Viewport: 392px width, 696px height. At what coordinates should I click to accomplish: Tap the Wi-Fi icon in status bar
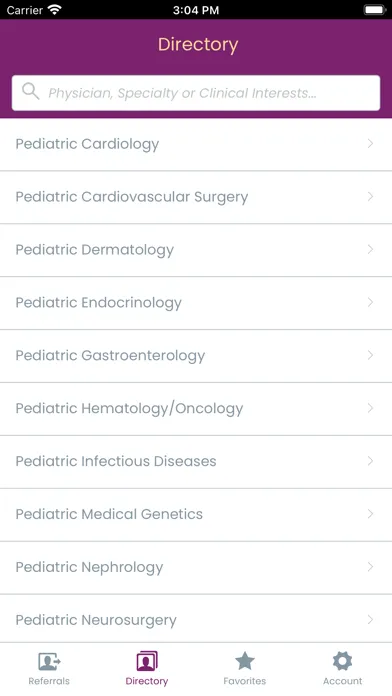[x=55, y=10]
